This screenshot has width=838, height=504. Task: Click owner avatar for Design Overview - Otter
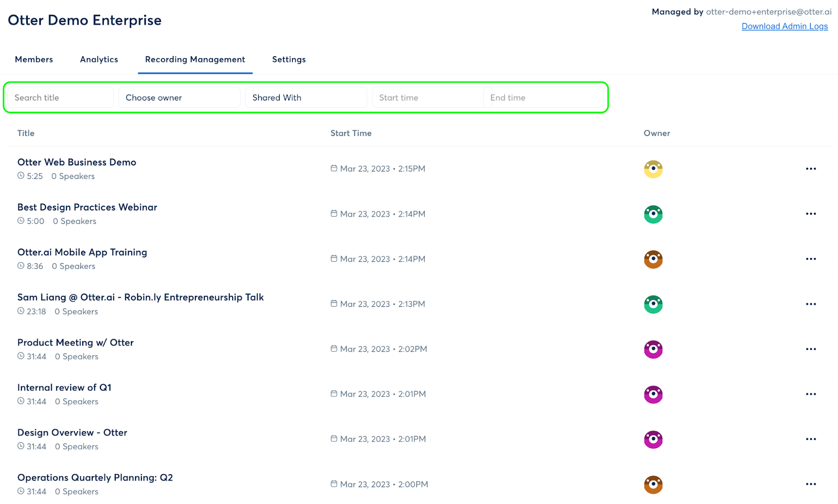tap(653, 439)
